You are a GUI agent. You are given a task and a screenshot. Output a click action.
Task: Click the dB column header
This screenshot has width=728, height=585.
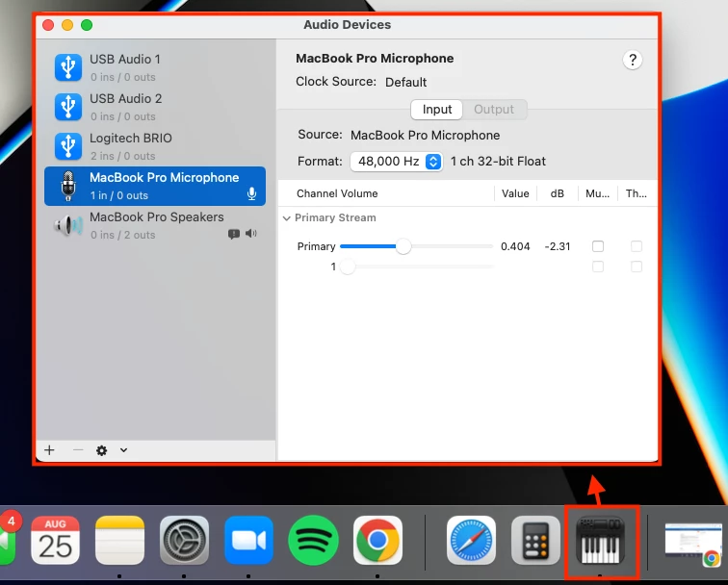click(558, 193)
